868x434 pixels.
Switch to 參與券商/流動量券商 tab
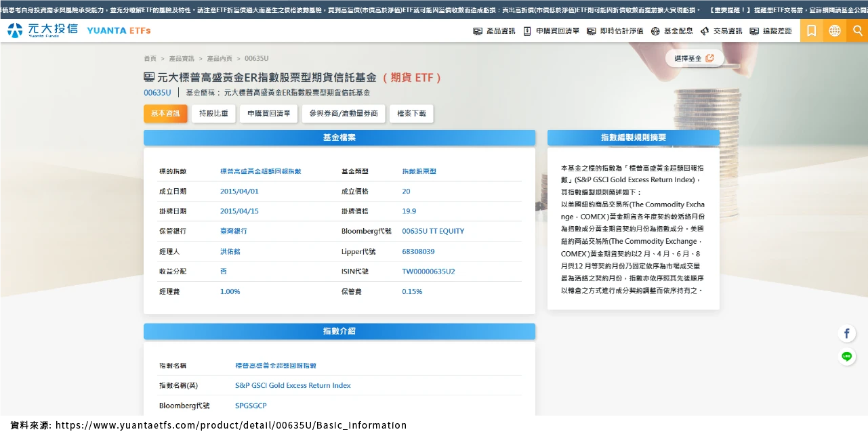[x=344, y=114]
